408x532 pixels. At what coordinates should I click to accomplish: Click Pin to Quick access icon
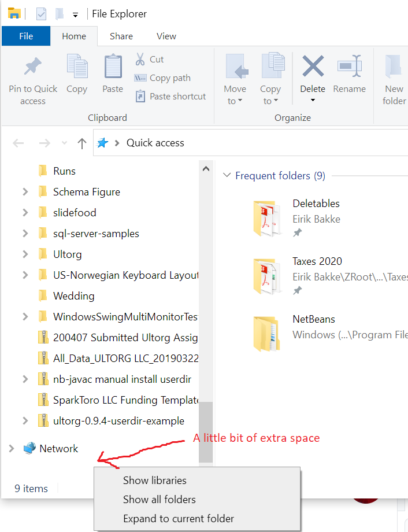coord(33,66)
